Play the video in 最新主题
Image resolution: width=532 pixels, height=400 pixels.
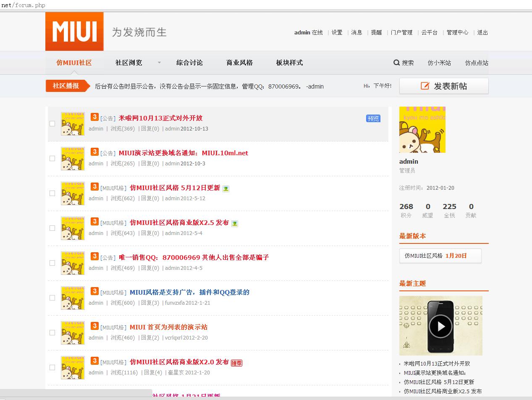(x=440, y=326)
